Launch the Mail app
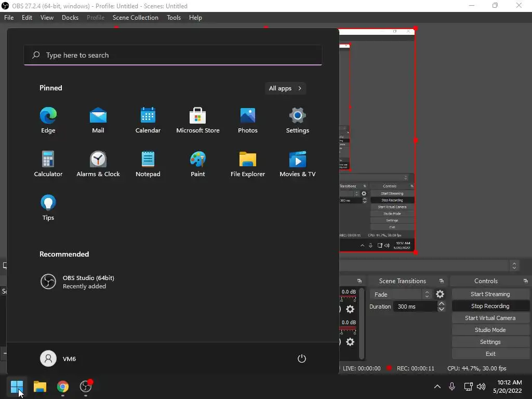The width and height of the screenshot is (532, 399). [98, 121]
